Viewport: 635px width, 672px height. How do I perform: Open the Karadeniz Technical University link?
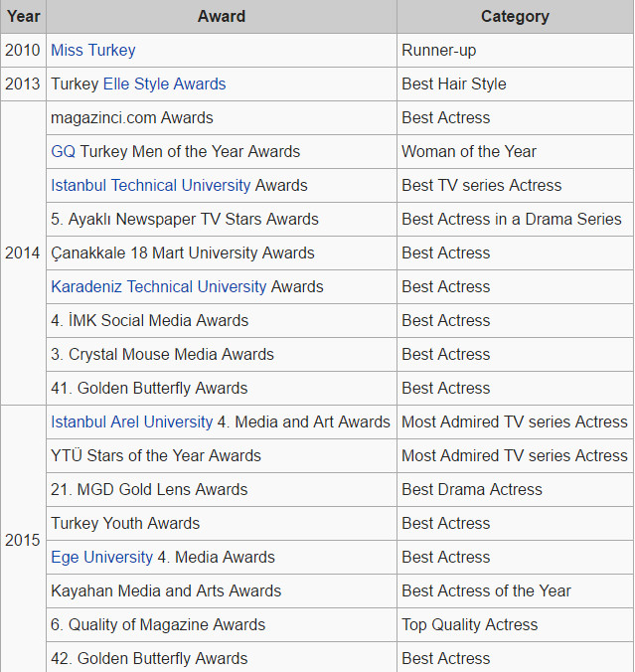pyautogui.click(x=158, y=287)
